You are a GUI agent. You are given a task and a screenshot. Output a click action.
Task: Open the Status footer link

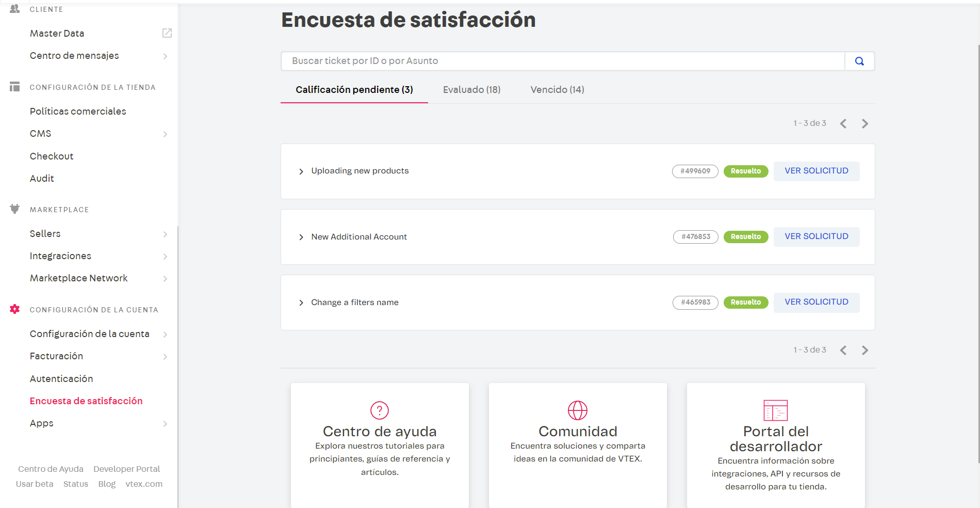76,484
